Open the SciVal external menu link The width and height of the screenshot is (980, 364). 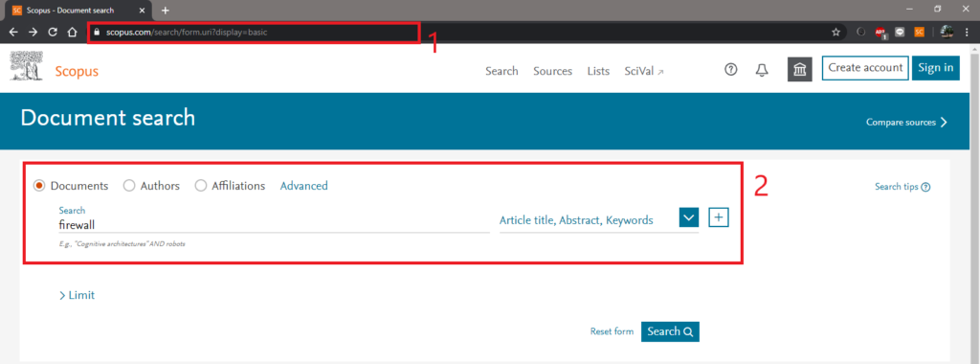point(644,71)
